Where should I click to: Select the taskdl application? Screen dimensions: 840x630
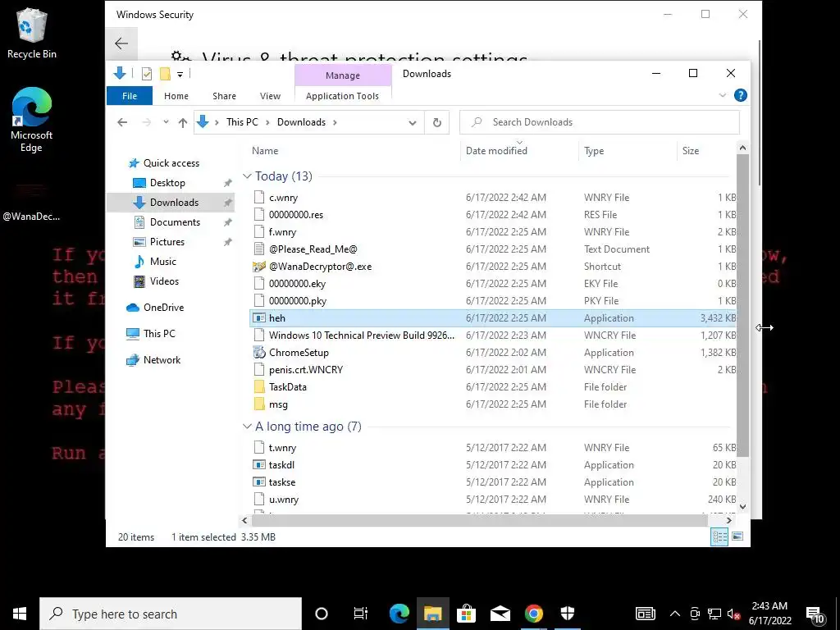pos(493,465)
